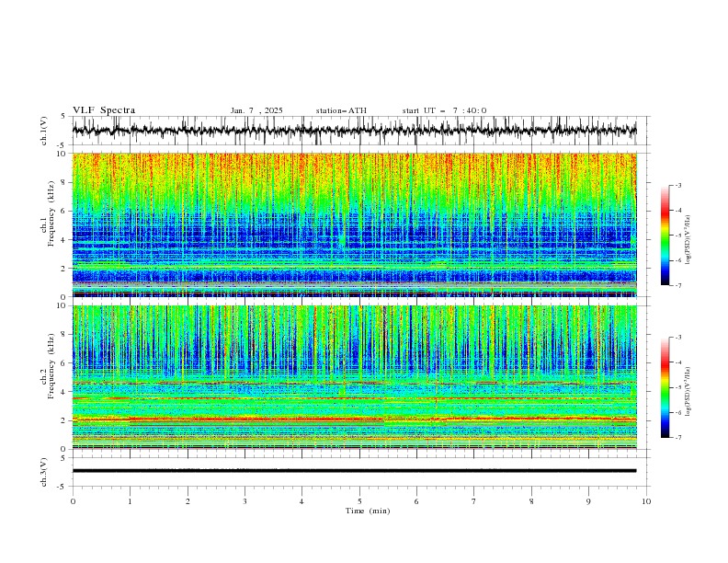Click the "station=ATH" header label
The image size is (728, 563).
click(x=341, y=110)
